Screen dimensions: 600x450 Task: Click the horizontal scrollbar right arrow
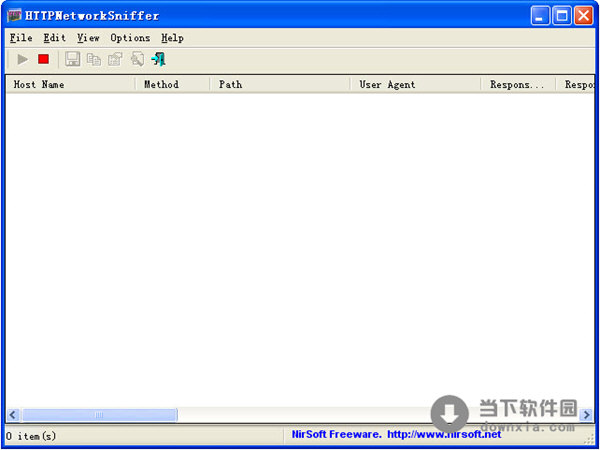(586, 414)
